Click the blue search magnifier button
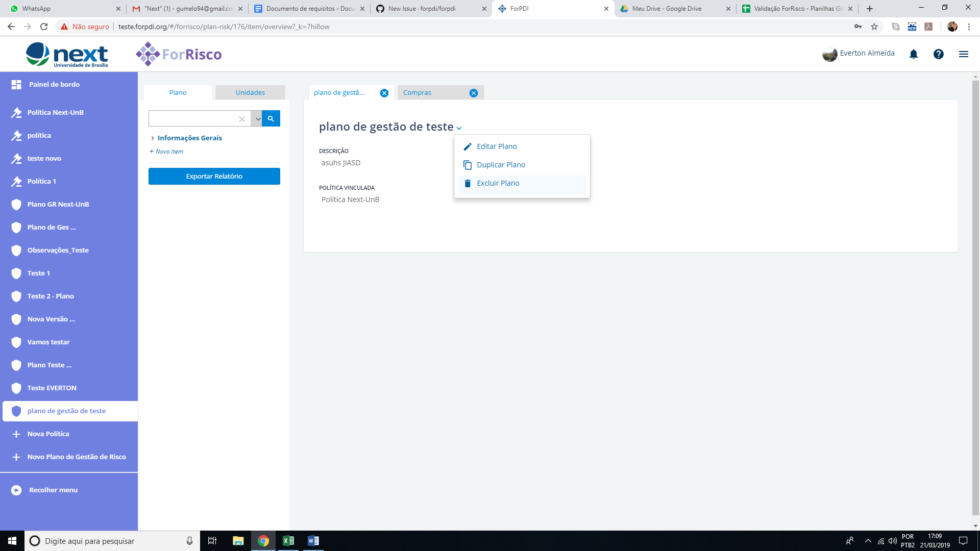The height and width of the screenshot is (551, 980). 271,118
